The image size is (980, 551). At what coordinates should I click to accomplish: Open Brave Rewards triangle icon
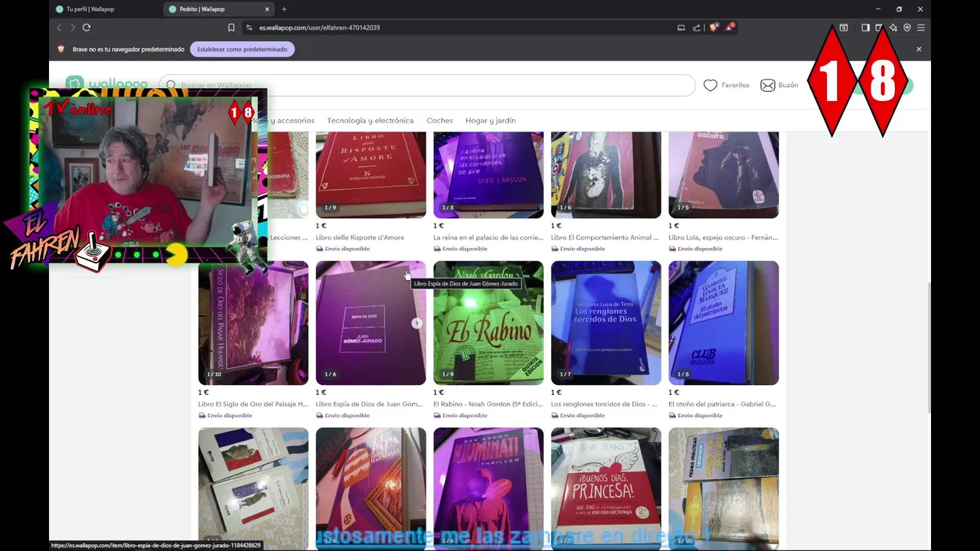730,28
